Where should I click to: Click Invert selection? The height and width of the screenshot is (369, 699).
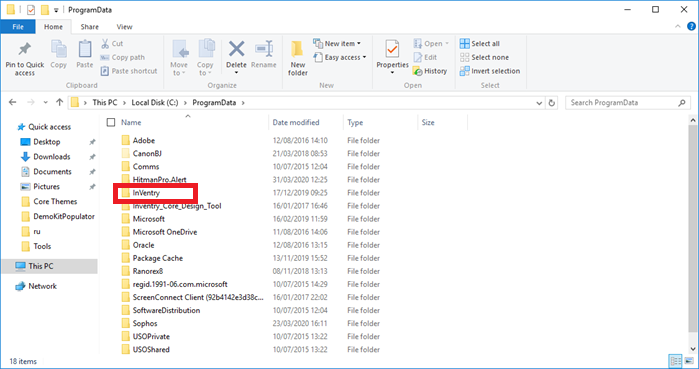[x=490, y=71]
